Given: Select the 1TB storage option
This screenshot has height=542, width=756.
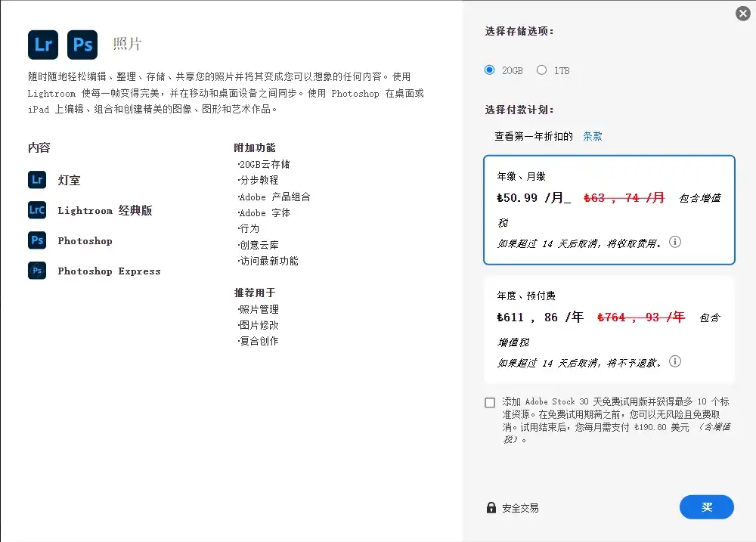Looking at the screenshot, I should pyautogui.click(x=542, y=70).
